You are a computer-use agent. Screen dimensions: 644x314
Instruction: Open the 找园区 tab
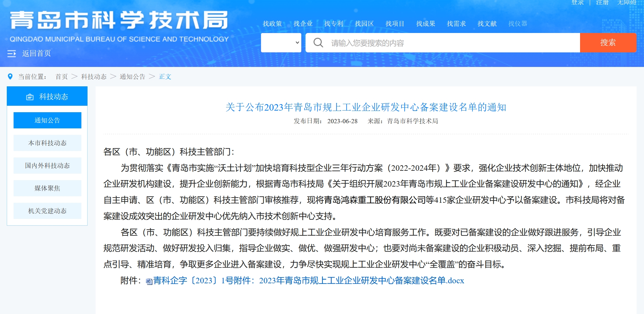pyautogui.click(x=364, y=24)
